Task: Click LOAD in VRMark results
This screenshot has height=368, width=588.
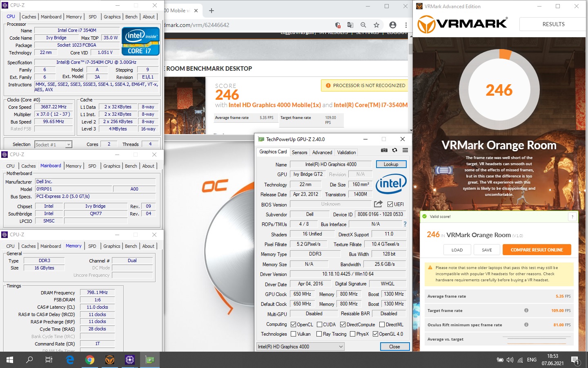Action: [457, 250]
